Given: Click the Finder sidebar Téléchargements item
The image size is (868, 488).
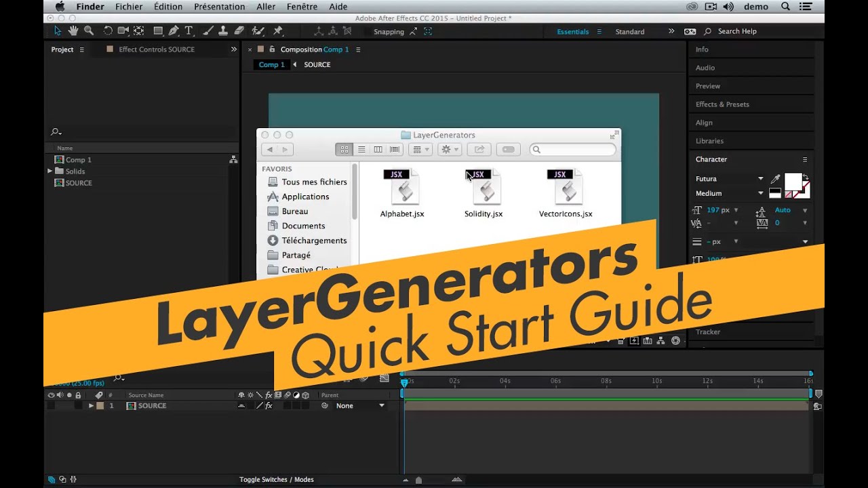Looking at the screenshot, I should [314, 241].
